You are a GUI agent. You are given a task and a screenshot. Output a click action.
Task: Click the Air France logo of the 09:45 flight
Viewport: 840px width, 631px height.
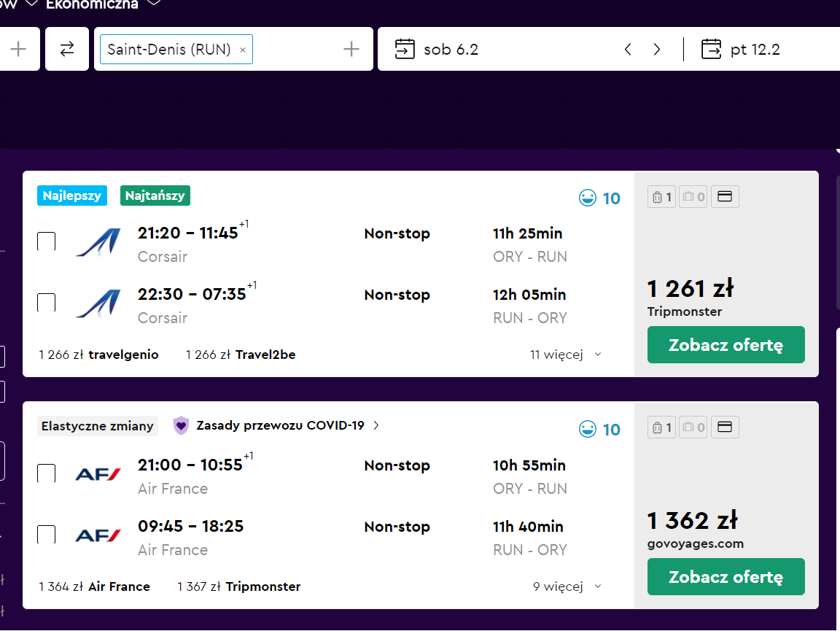point(98,535)
